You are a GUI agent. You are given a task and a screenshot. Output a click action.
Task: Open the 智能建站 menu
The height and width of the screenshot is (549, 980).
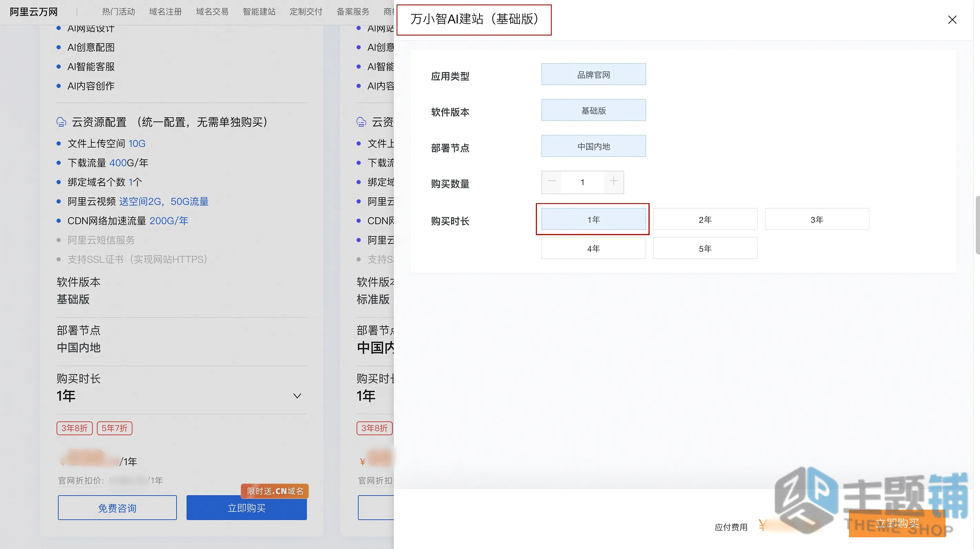pyautogui.click(x=259, y=12)
